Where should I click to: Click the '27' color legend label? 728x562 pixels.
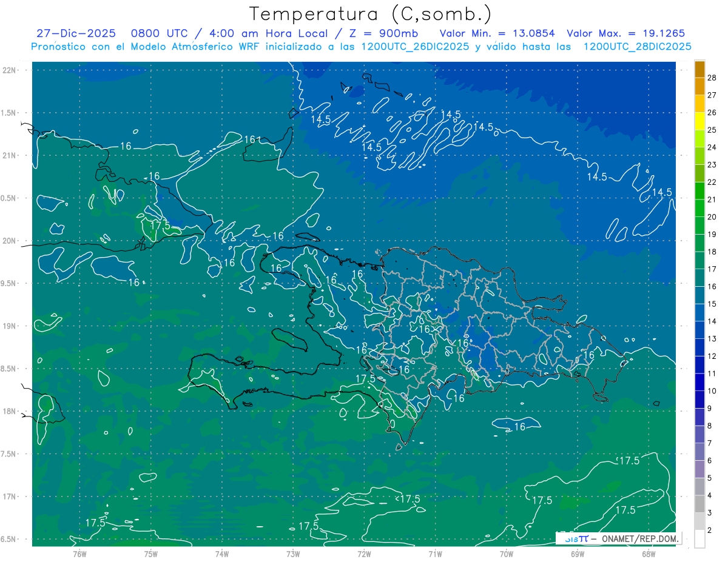click(x=712, y=95)
